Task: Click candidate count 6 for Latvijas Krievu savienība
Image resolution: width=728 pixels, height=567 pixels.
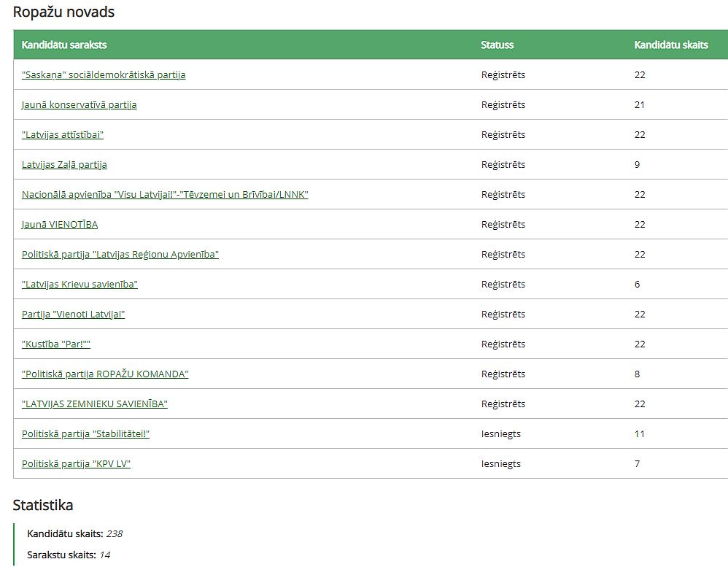Action: click(x=637, y=284)
